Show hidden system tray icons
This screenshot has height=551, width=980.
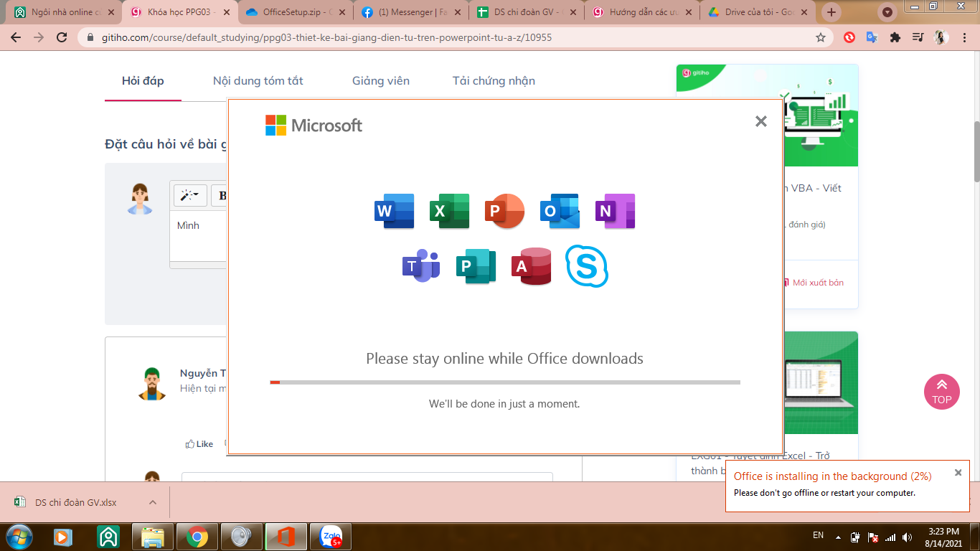coord(837,537)
